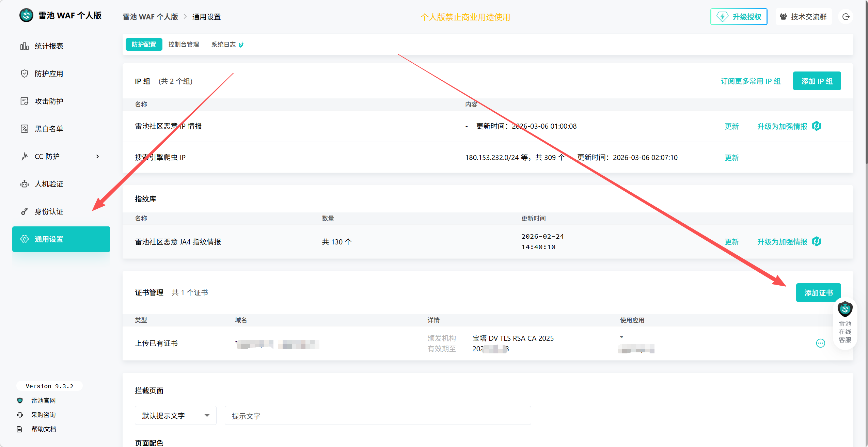
Task: Expand the CC 防护 submenu chevron
Action: click(97, 156)
